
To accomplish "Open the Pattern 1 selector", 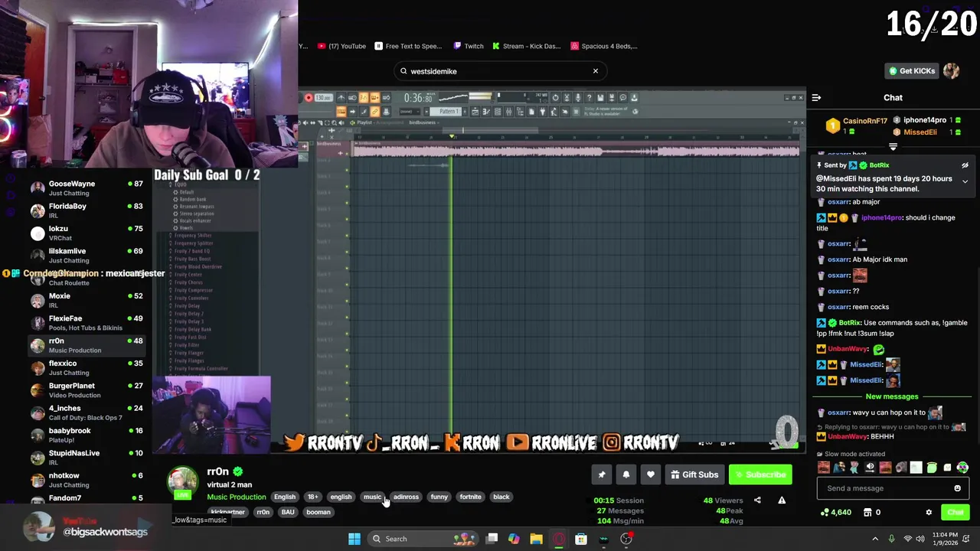I will 449,112.
